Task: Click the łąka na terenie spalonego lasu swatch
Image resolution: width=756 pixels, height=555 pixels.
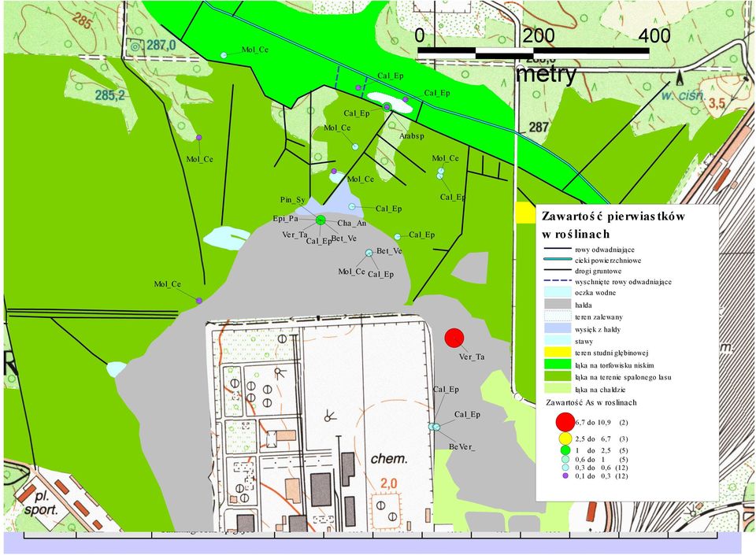Action: tap(558, 377)
